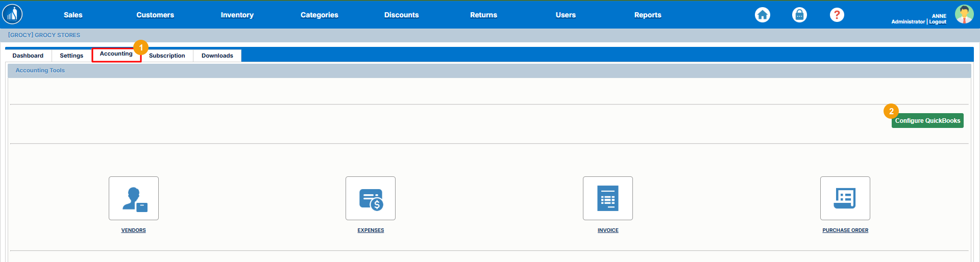Open the Downloads tab
The height and width of the screenshot is (262, 980).
pos(217,56)
